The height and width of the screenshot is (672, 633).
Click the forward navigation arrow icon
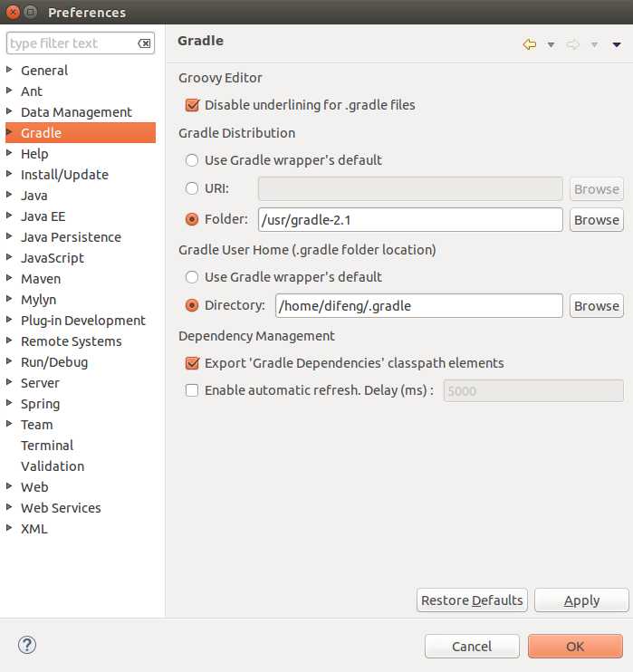click(573, 44)
